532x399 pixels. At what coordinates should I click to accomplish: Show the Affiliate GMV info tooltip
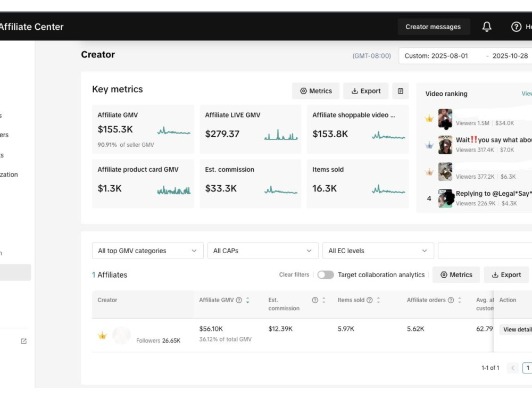(x=239, y=300)
